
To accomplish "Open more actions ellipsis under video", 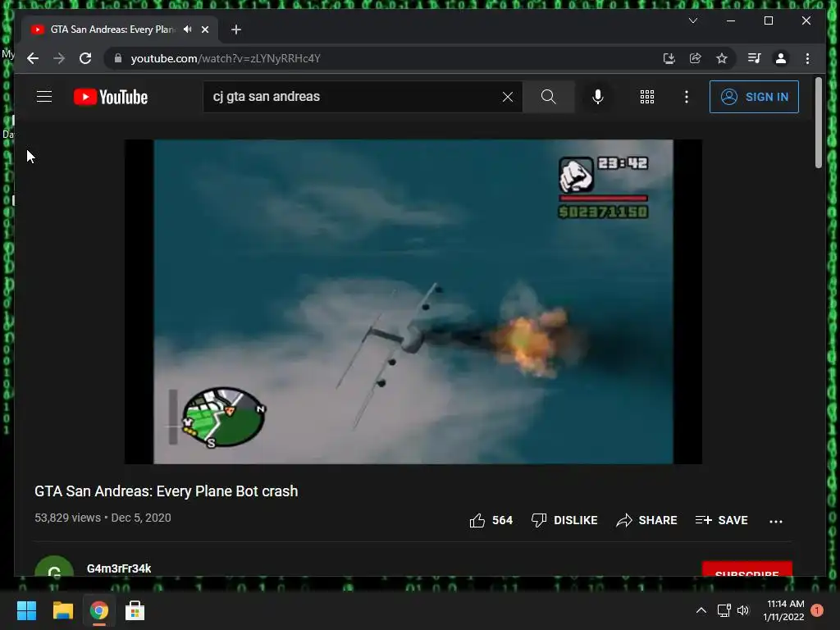I will 776,521.
